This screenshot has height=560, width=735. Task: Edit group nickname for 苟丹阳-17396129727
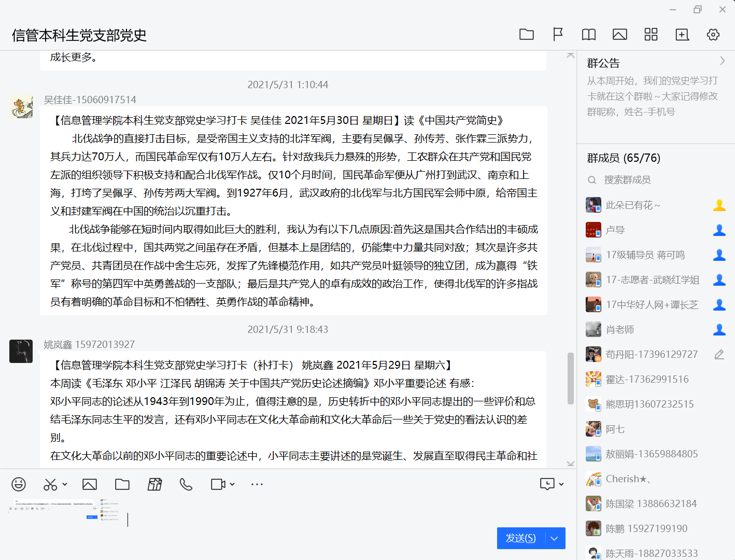719,355
